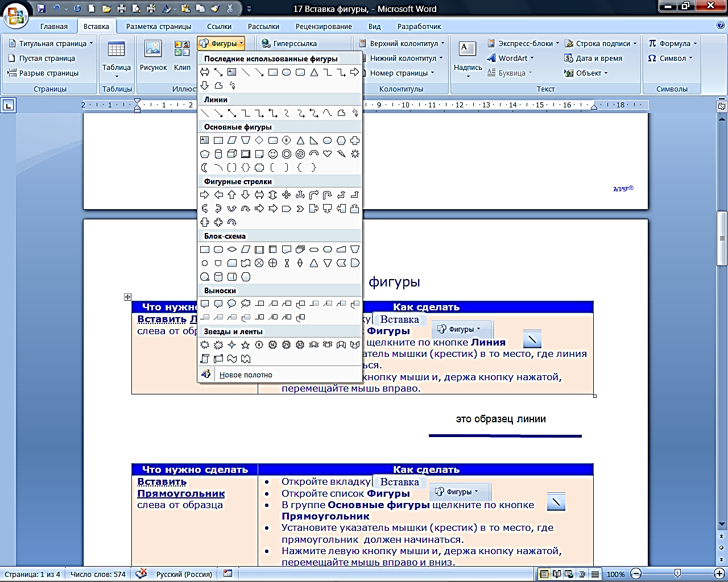The height and width of the screenshot is (582, 728).
Task: Select the wave shape in Звезды и ленты
Action: point(232,359)
